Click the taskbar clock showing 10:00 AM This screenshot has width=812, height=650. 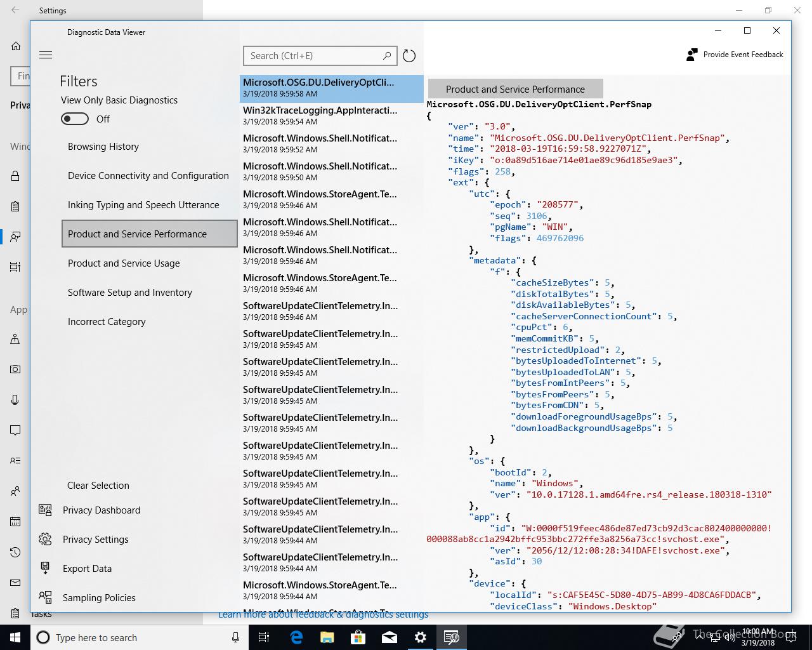point(758,637)
